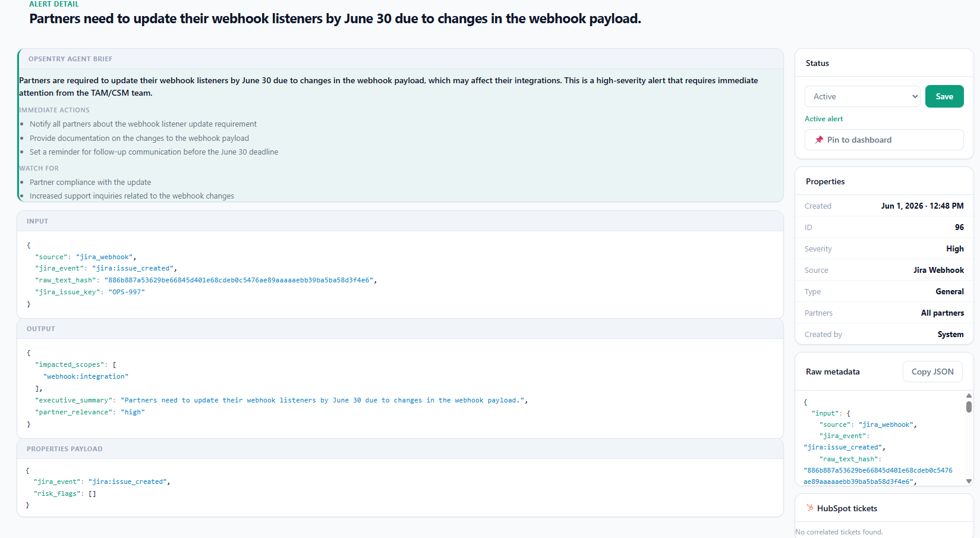
Task: Click the Raw metadata scrollbar down arrow
Action: coord(969,481)
